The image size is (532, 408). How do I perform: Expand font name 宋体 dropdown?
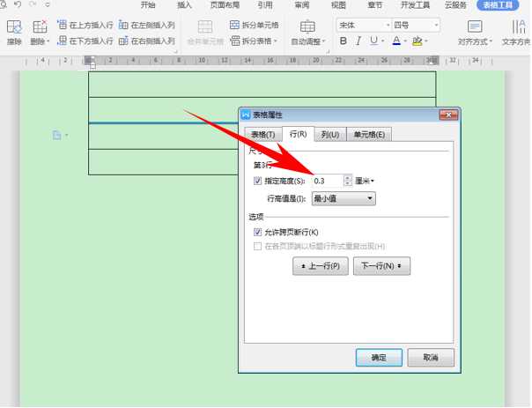coord(388,26)
